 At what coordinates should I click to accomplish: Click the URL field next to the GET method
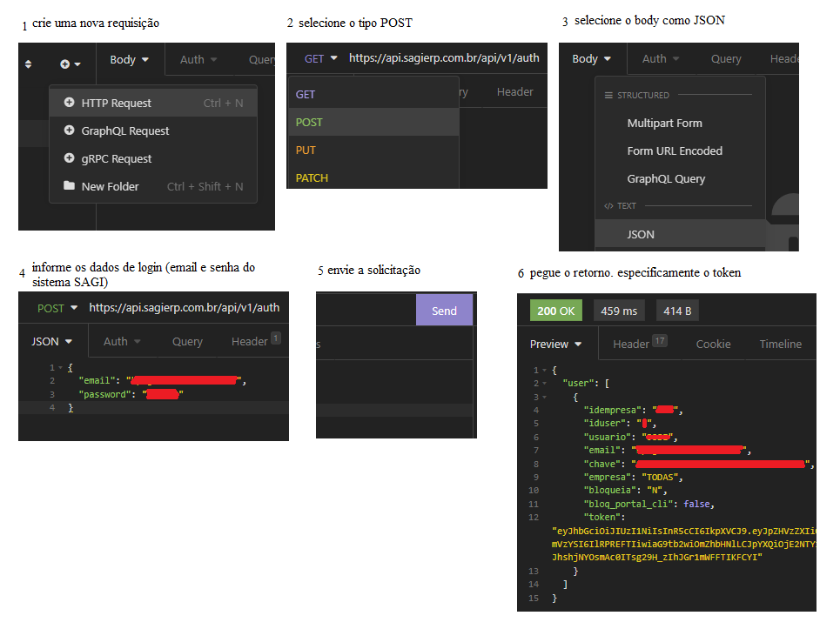pos(444,57)
